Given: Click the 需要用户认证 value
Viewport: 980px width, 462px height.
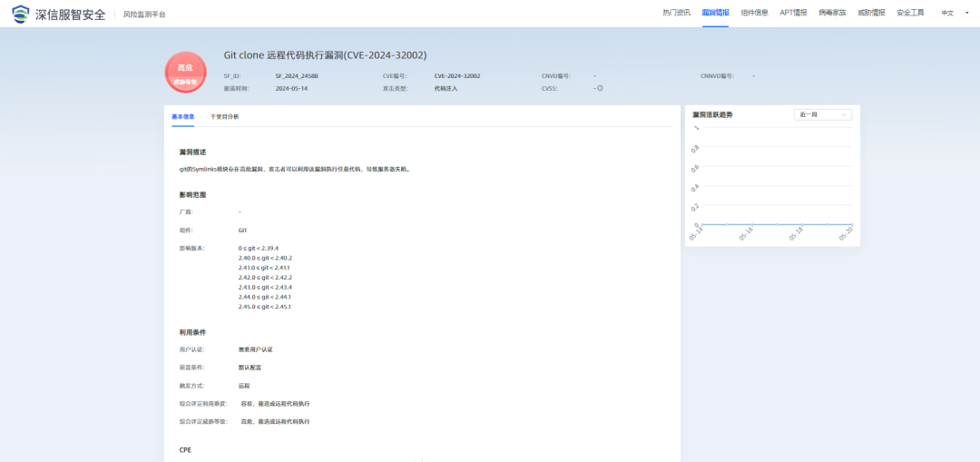Looking at the screenshot, I should [x=256, y=349].
